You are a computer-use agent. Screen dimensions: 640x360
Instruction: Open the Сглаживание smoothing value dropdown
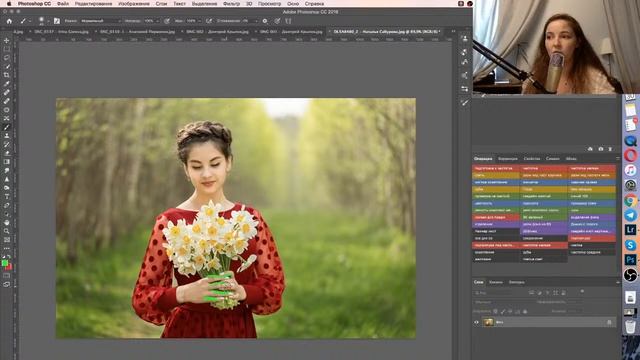click(x=250, y=21)
